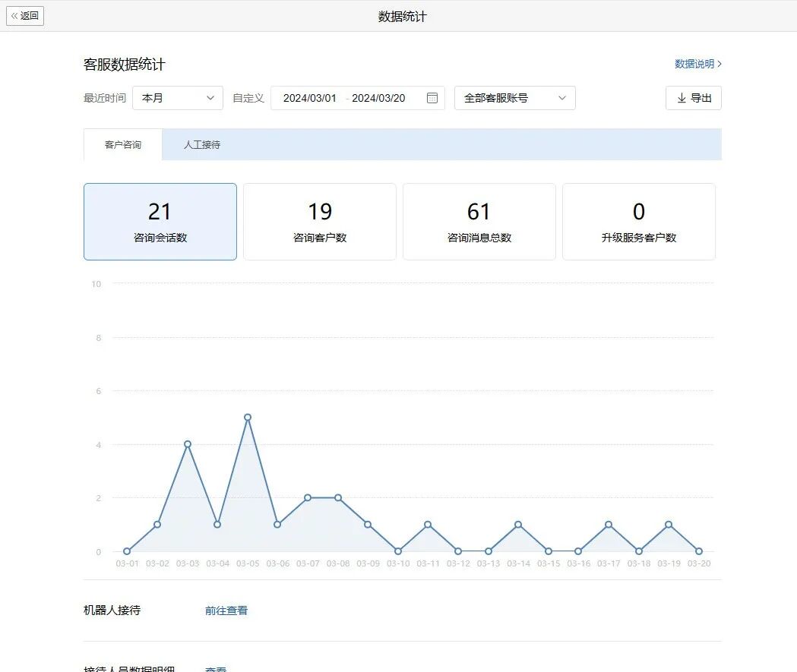Click the 返回 back button
The image size is (797, 672).
[25, 15]
